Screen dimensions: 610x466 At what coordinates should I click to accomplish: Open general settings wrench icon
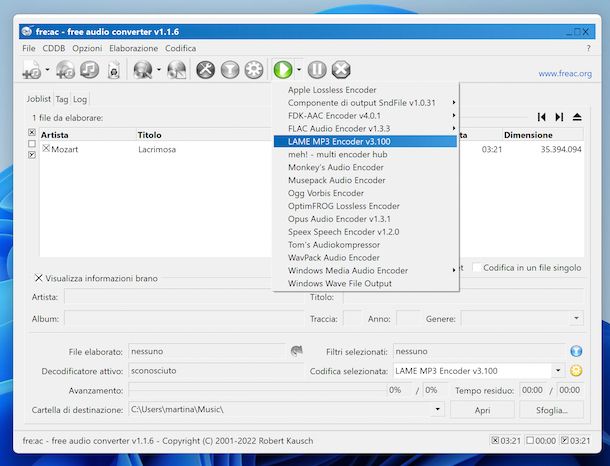click(x=205, y=70)
